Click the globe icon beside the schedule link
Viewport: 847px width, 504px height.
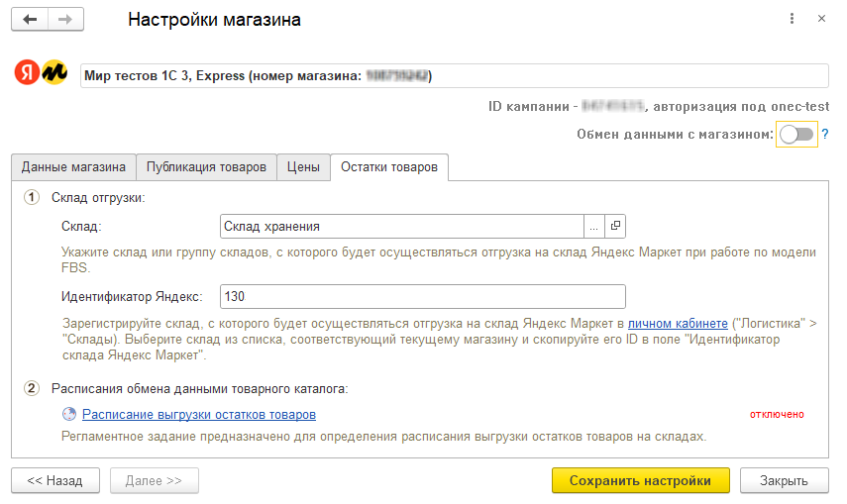(68, 415)
